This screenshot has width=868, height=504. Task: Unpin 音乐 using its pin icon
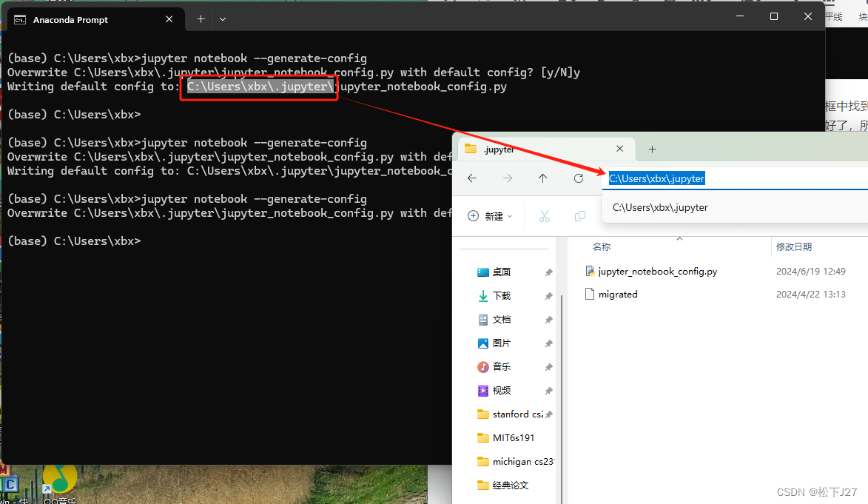tap(548, 367)
